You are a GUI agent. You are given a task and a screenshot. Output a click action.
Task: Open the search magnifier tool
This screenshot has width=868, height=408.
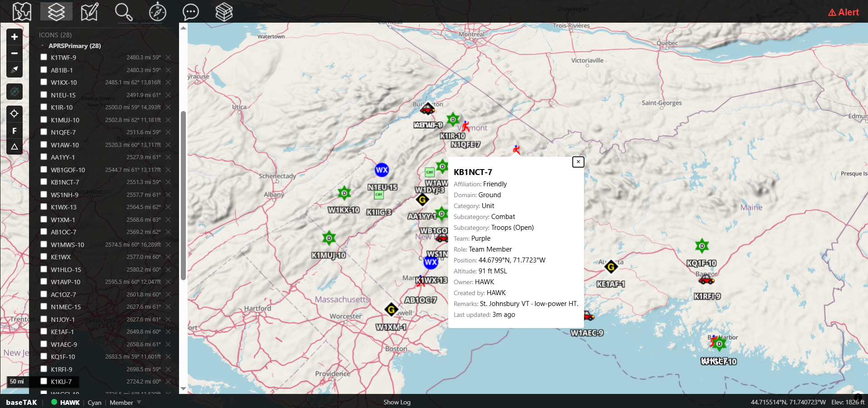(x=123, y=11)
